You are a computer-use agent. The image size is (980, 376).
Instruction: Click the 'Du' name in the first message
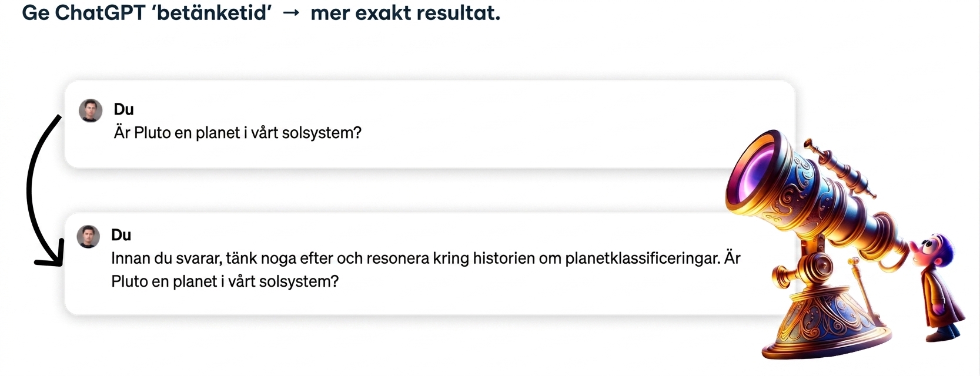point(123,109)
